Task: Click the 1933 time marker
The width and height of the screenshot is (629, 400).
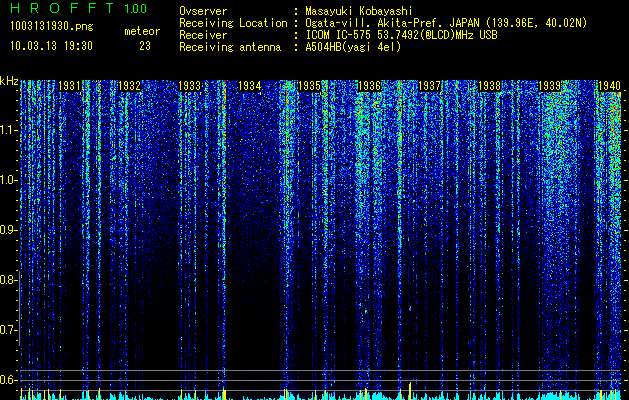Action: click(189, 86)
